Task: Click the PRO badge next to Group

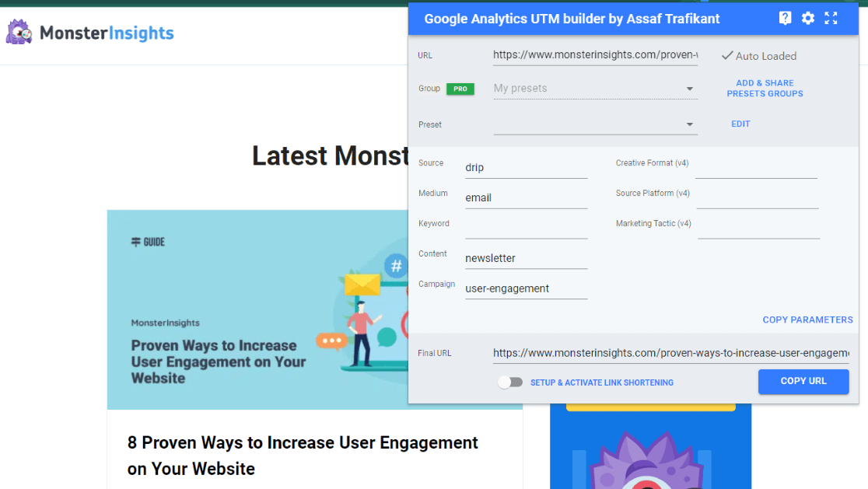Action: (462, 89)
